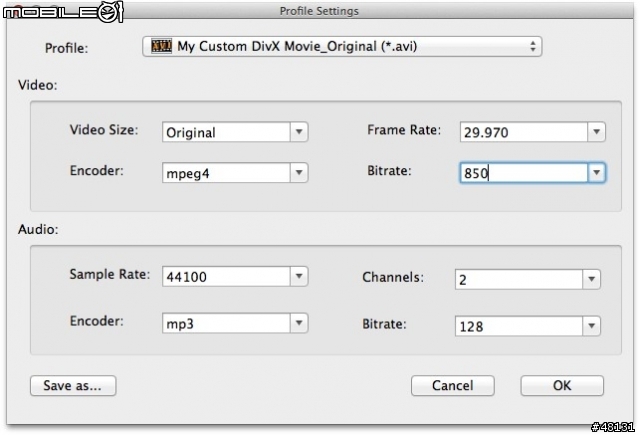This screenshot has height=435, width=640.
Task: Click the Channels field showing 2
Action: pos(518,280)
